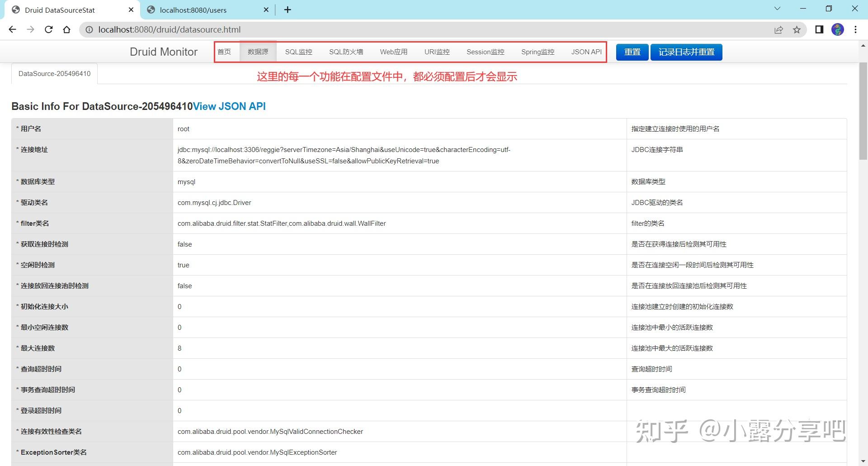This screenshot has width=868, height=466.
Task: Select the SQL监控 nav item
Action: (x=298, y=52)
